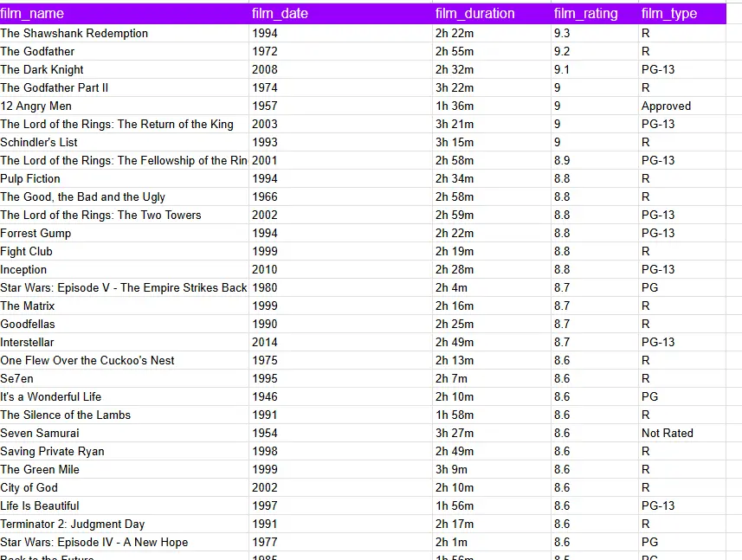Select rating 9.3 of The Shawshank Redemption

pos(595,33)
